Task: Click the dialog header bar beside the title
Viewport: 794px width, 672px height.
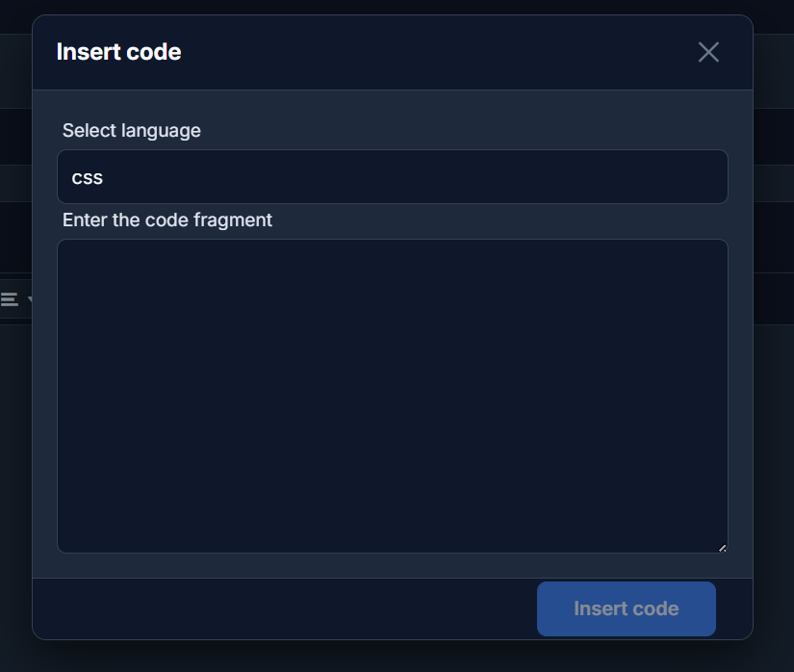Action: click(x=433, y=52)
